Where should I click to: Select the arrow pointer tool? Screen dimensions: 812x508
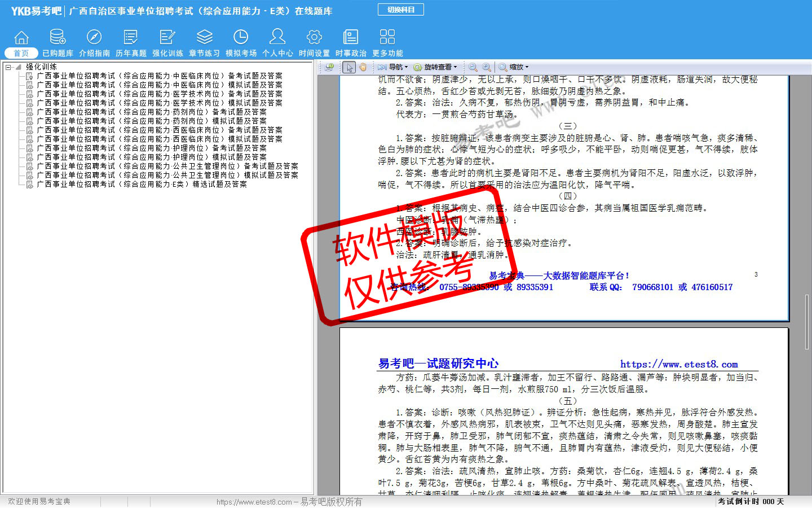pos(349,67)
